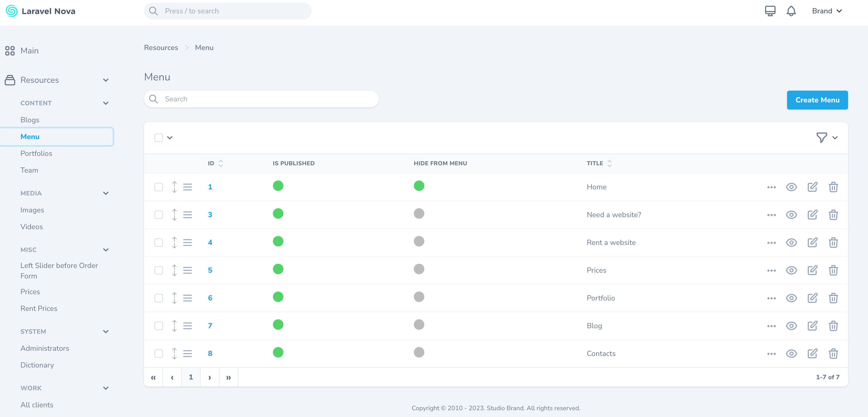The width and height of the screenshot is (868, 417).
Task: Select the checkbox for row ID 7
Action: pos(159,326)
